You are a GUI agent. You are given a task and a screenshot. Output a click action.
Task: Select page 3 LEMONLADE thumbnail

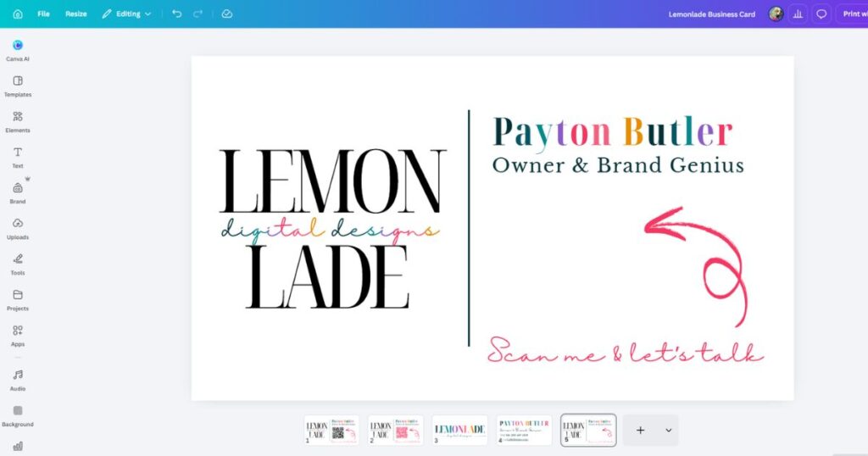tap(459, 430)
